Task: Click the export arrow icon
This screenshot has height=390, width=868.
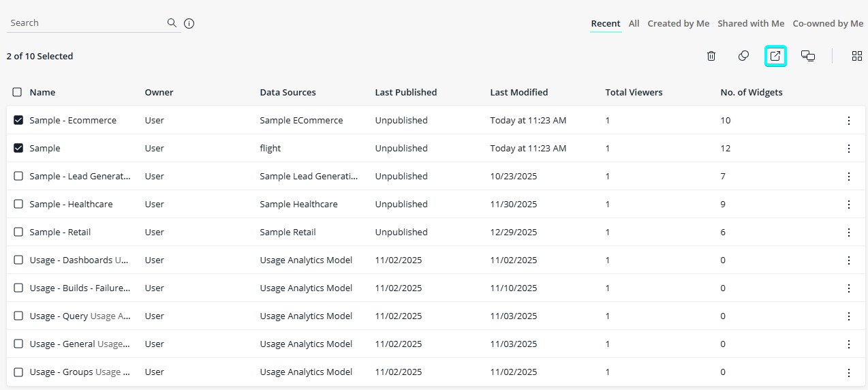Action: pyautogui.click(x=775, y=56)
